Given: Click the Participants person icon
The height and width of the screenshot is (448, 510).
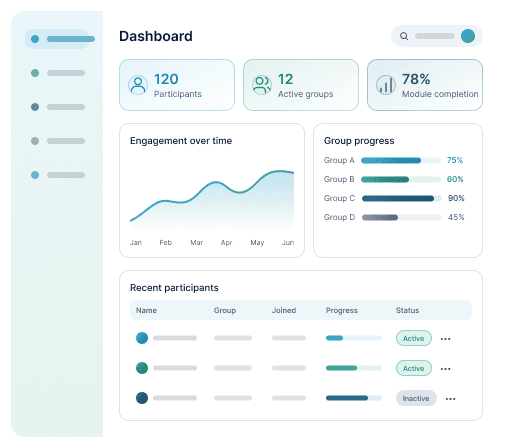Looking at the screenshot, I should [x=138, y=85].
